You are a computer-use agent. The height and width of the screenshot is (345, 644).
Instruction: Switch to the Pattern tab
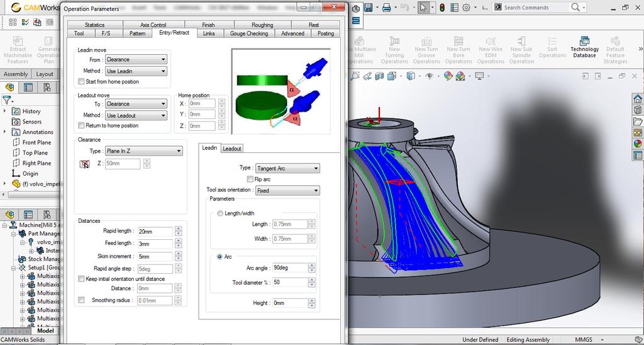tap(137, 33)
